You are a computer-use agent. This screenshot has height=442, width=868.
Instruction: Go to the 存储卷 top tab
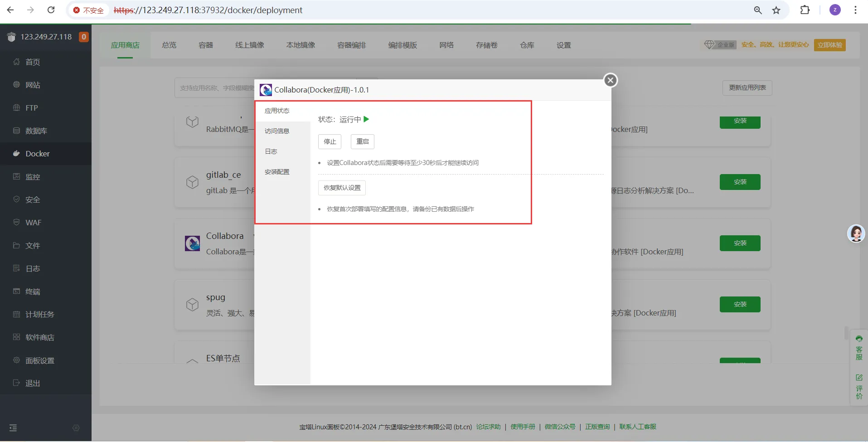487,45
